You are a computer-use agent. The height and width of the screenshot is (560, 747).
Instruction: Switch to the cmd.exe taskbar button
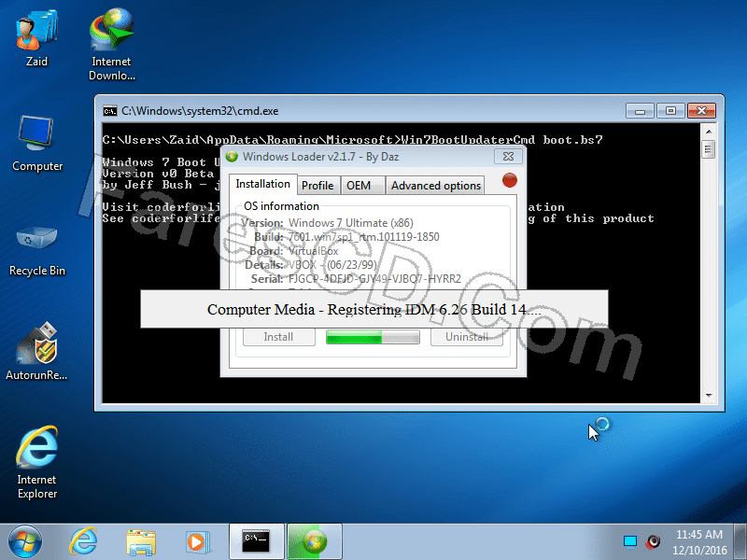tap(256, 542)
